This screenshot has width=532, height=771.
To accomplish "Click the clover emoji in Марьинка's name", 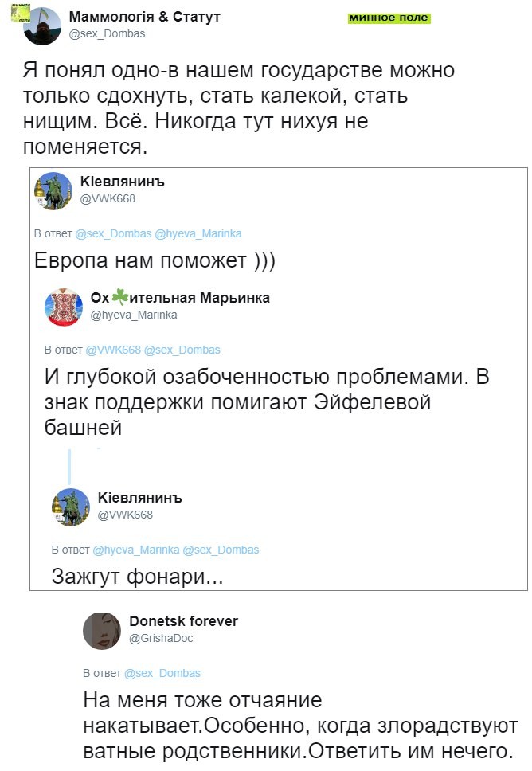I will point(119,298).
